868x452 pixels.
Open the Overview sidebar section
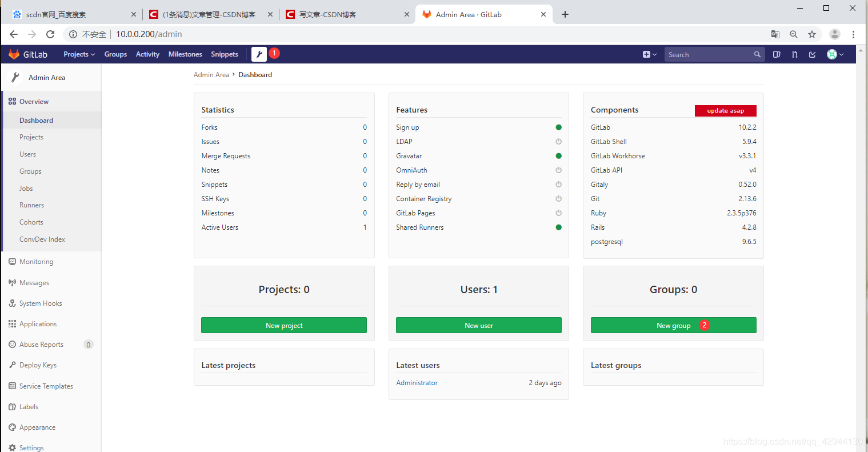(51, 101)
